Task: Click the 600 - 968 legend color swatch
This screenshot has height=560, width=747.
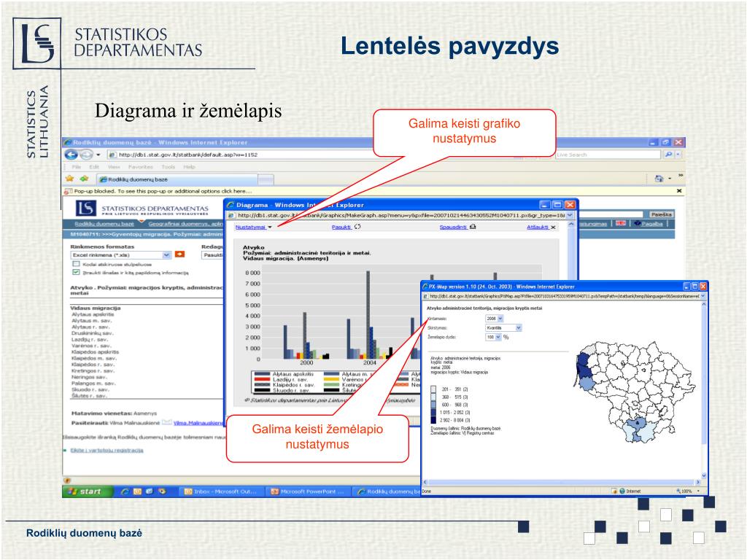Action: [433, 405]
